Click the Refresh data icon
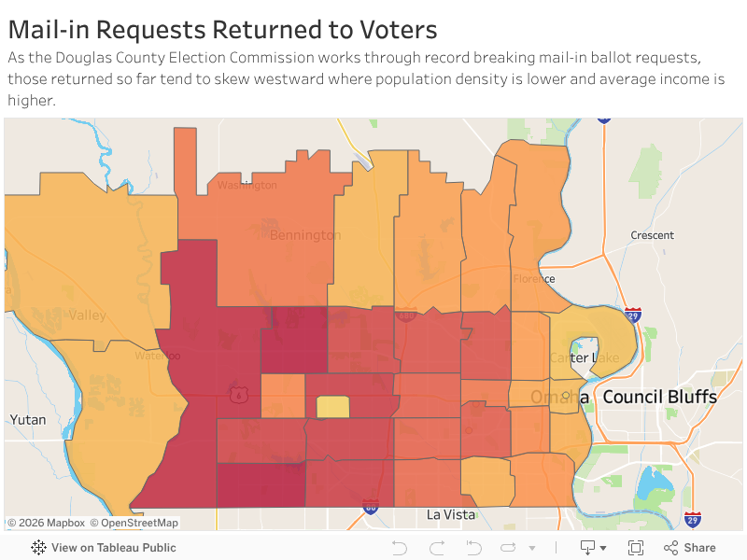Viewport: 747px width, 560px height. pos(509,548)
